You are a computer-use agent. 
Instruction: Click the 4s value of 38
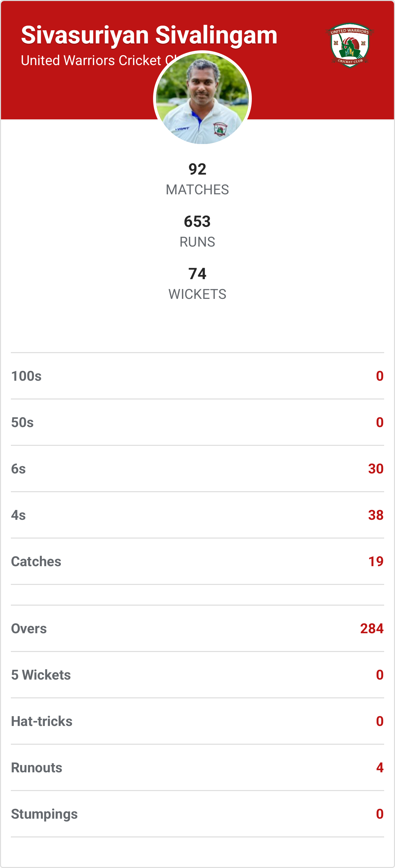[x=376, y=515]
